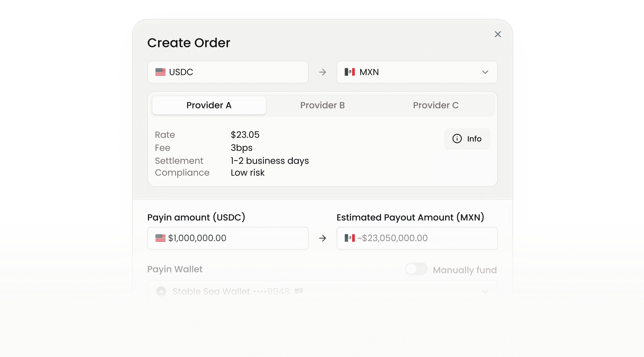Switch to Provider A tab
The image size is (644, 357).
(x=209, y=105)
